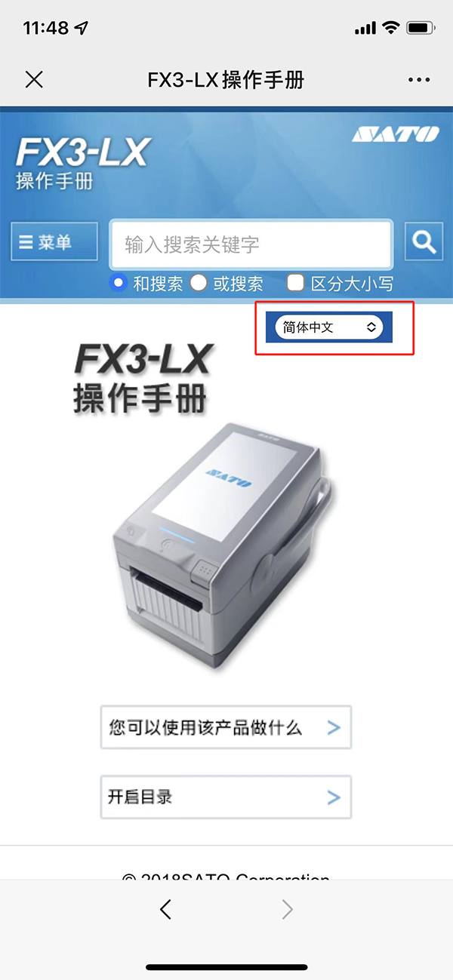
Task: Go back with the browser back arrow
Action: 166,910
